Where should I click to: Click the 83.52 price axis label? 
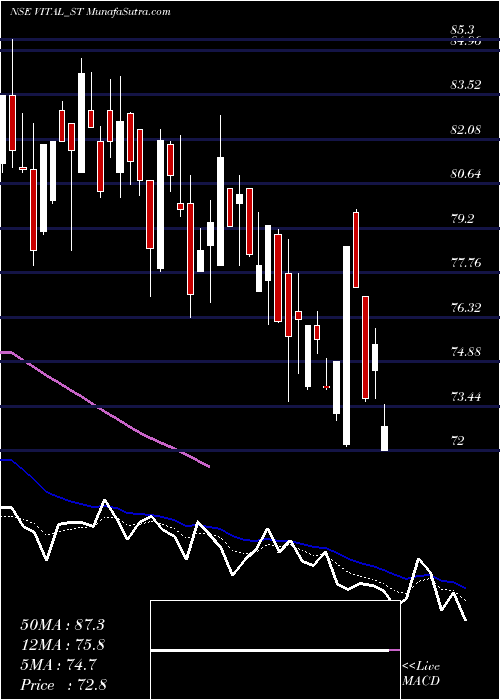(466, 84)
